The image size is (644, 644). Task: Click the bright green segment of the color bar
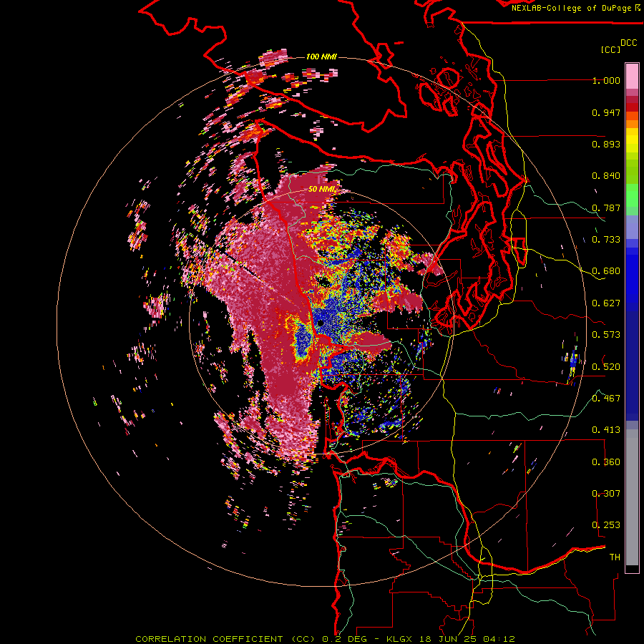pyautogui.click(x=632, y=195)
